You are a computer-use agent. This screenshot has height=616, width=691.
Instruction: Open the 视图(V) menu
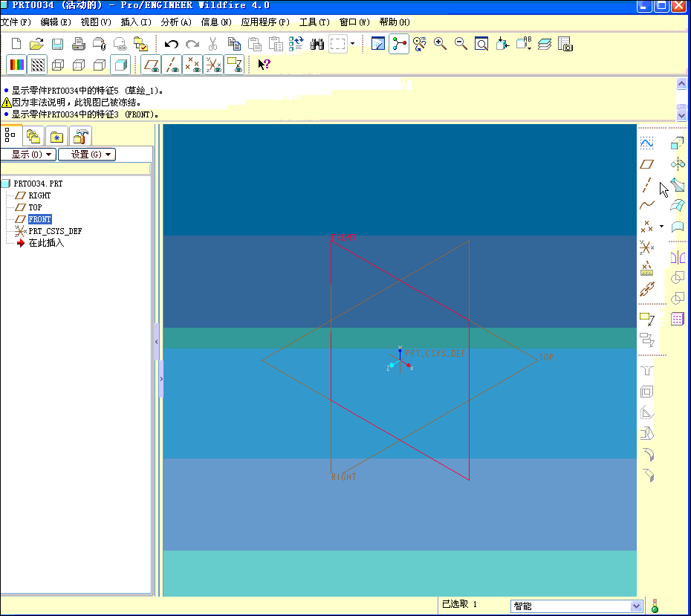[x=96, y=22]
